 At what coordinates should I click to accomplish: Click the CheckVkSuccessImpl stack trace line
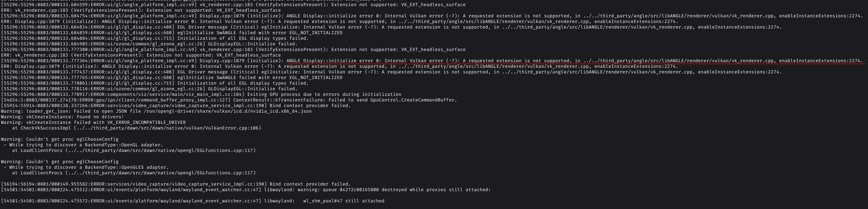pos(137,128)
